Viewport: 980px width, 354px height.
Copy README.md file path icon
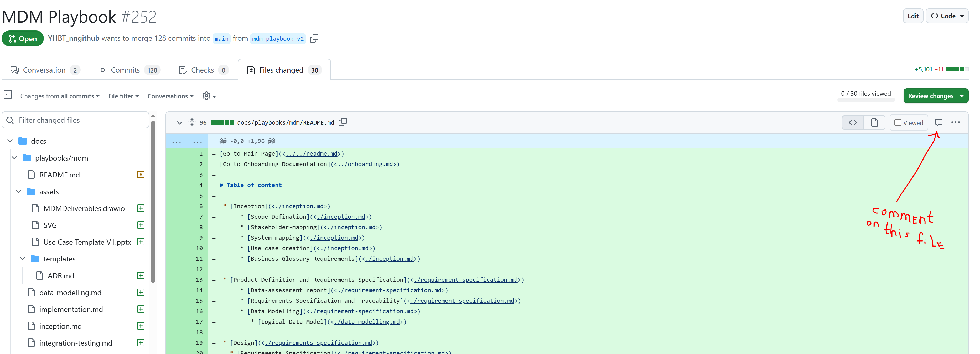coord(343,122)
